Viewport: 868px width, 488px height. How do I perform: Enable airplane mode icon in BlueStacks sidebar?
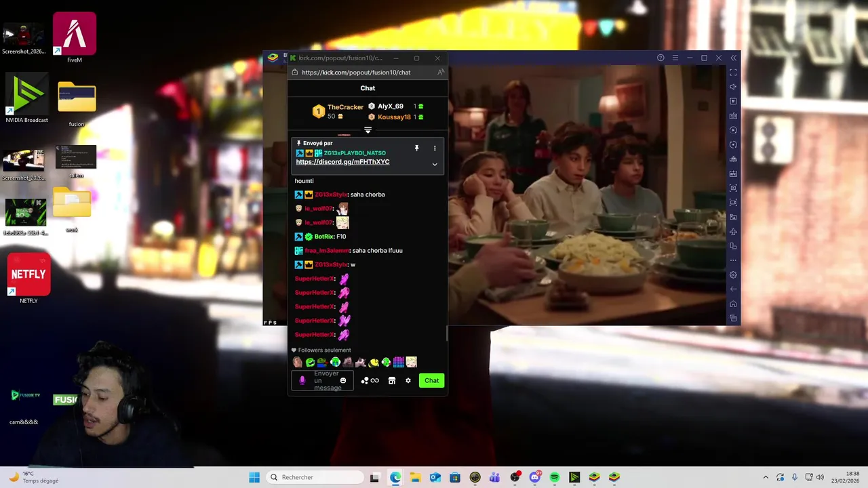pos(733,231)
